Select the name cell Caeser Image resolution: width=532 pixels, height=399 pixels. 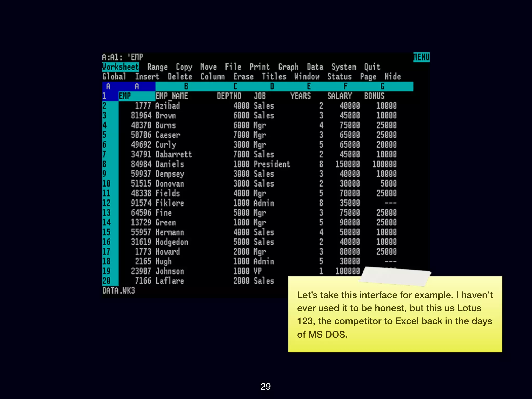click(168, 135)
